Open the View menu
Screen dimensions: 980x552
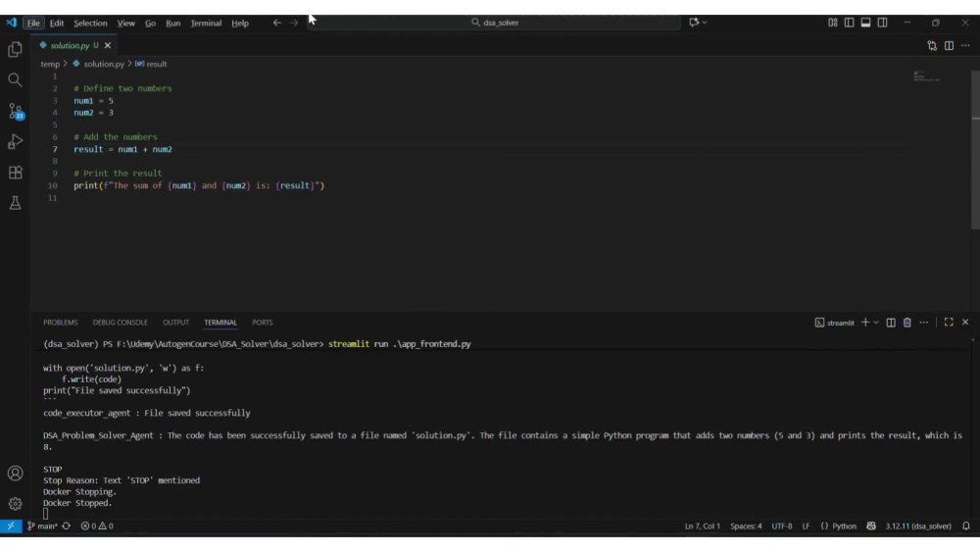pyautogui.click(x=125, y=24)
